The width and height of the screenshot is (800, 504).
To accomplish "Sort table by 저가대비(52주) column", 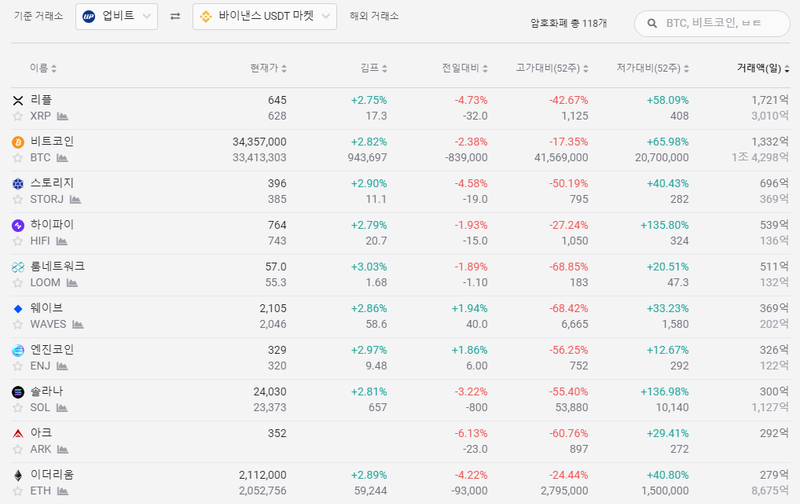I will click(x=653, y=68).
